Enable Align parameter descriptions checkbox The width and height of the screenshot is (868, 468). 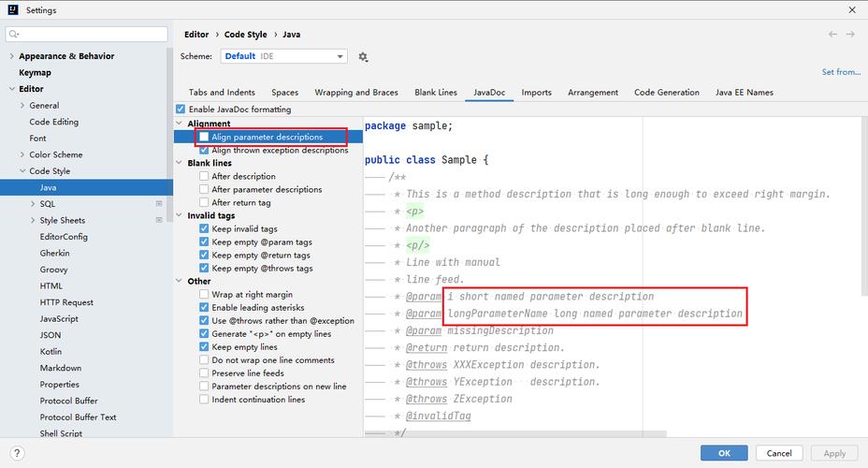pos(205,138)
